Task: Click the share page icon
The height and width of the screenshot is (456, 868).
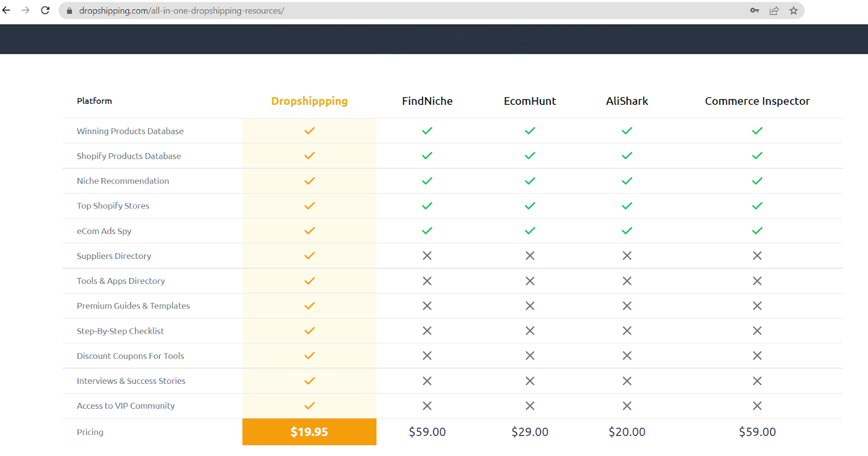Action: [774, 10]
